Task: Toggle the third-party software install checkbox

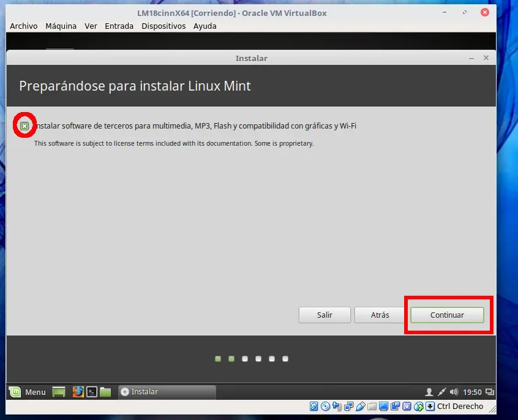Action: [x=24, y=126]
